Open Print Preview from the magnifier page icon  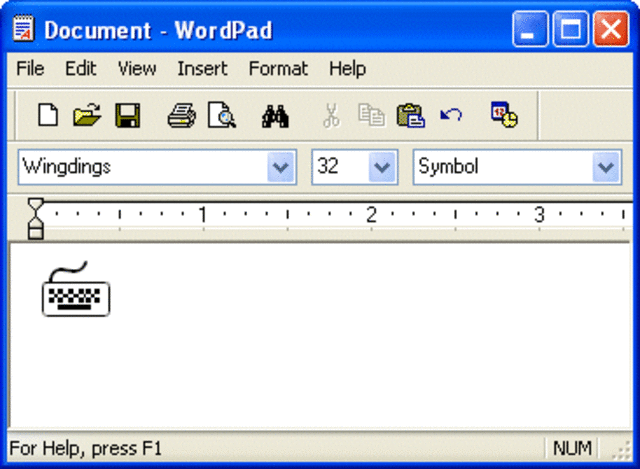tap(222, 115)
